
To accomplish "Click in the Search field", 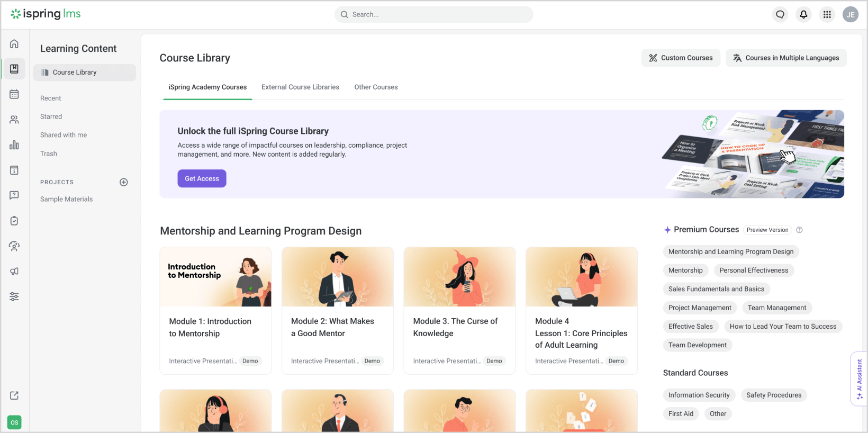I will pyautogui.click(x=433, y=14).
